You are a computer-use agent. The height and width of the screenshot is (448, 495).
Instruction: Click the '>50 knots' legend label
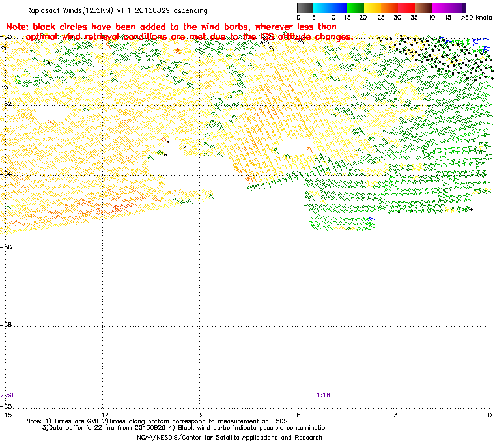[x=476, y=18]
